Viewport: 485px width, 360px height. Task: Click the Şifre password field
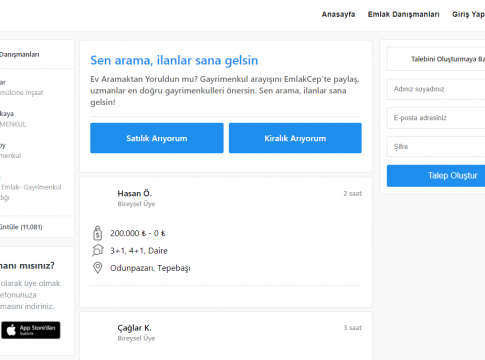click(x=436, y=146)
